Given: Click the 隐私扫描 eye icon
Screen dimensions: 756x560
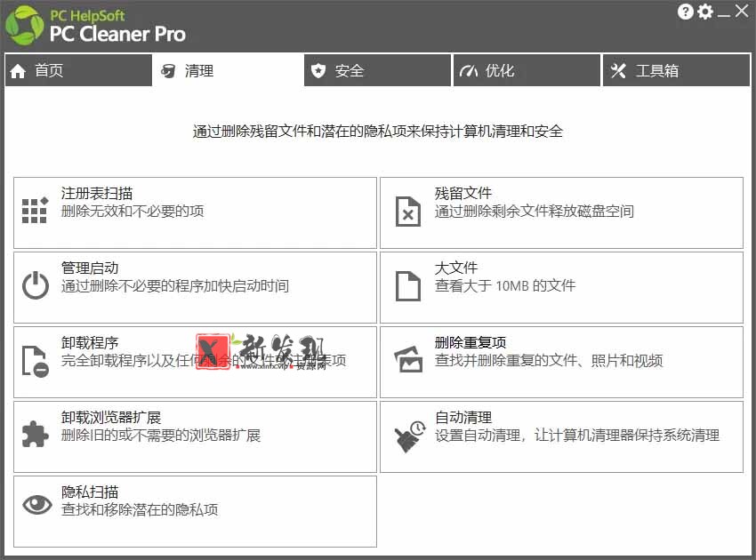Looking at the screenshot, I should 37,505.
